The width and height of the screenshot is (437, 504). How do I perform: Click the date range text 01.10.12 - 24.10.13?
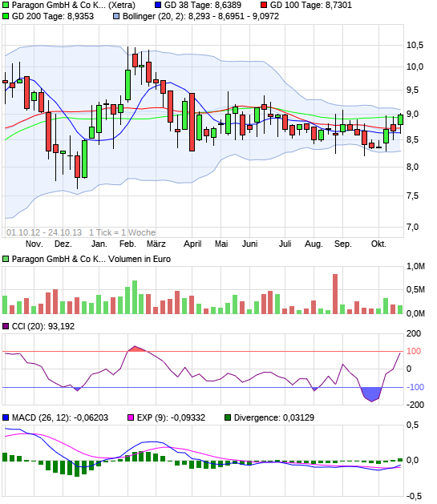point(44,232)
